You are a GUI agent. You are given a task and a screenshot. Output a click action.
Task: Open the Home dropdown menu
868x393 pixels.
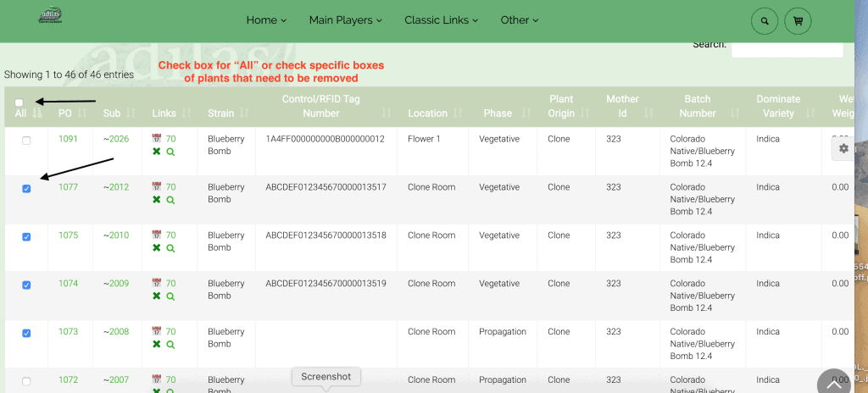tap(266, 20)
